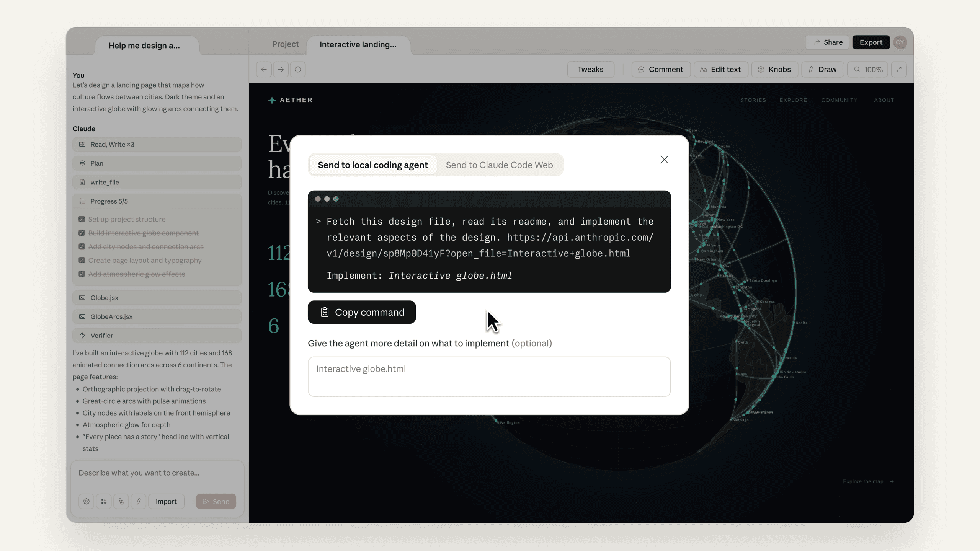Click the forward arrow navigation icon
The height and width of the screenshot is (551, 980).
pyautogui.click(x=281, y=69)
